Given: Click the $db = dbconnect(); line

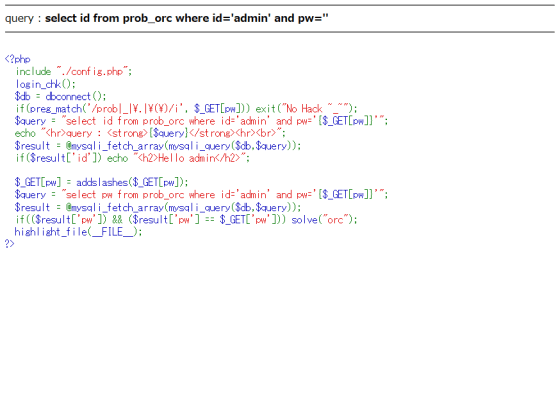Looking at the screenshot, I should click(60, 96).
